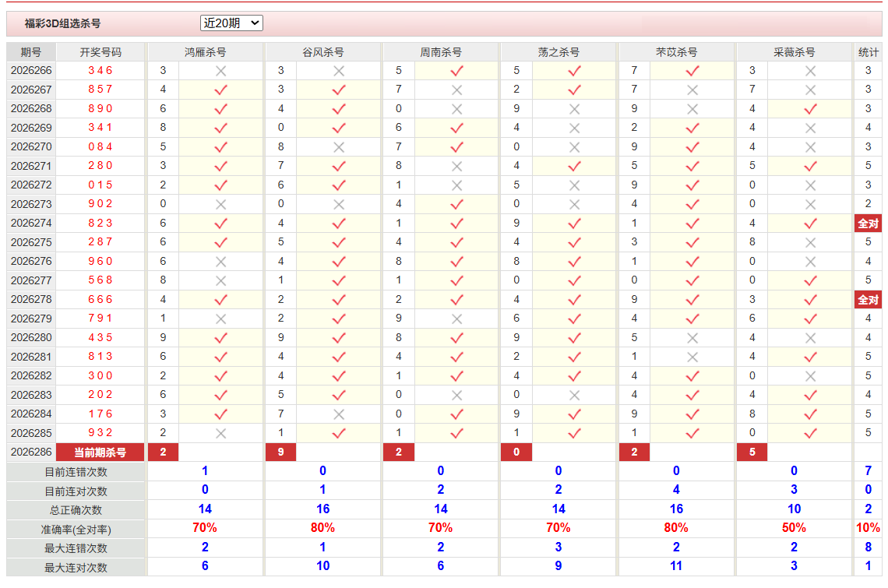Viewport: 888px width, 588px height.
Task: Click the 全对 badge in row 2026278
Action: tap(868, 300)
